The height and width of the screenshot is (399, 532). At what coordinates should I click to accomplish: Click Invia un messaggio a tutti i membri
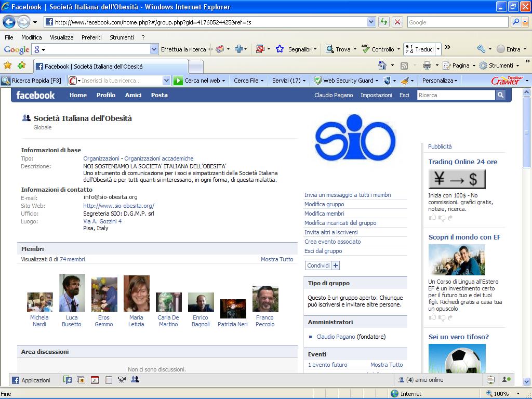click(348, 195)
